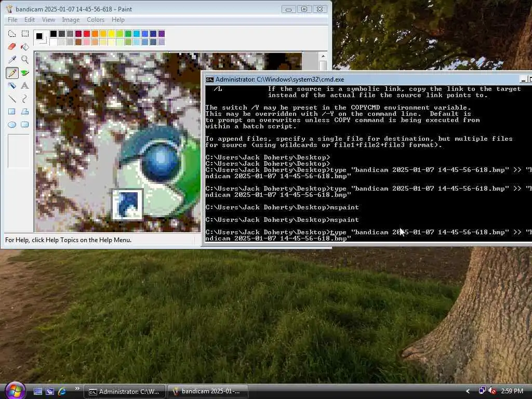The width and height of the screenshot is (532, 399).
Task: Select the Polygon shape tool
Action: tap(25, 112)
